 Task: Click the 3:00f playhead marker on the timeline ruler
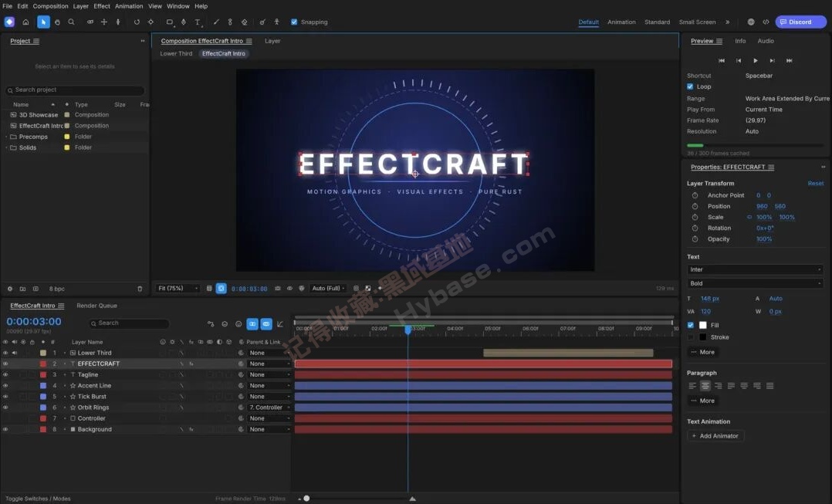pos(408,330)
